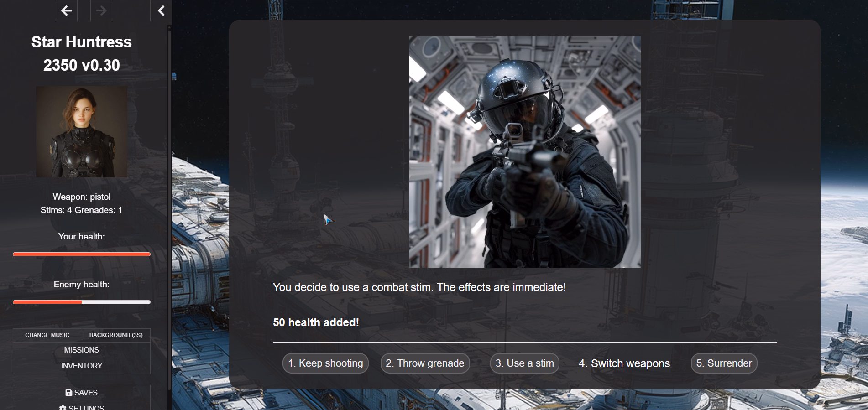Click the Star Huntress character portrait

(82, 132)
